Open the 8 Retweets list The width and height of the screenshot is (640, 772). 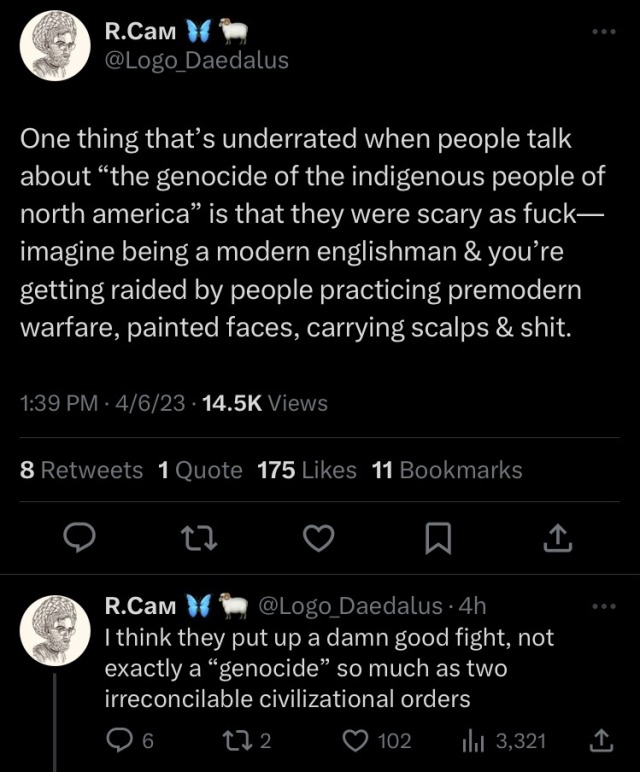click(82, 470)
